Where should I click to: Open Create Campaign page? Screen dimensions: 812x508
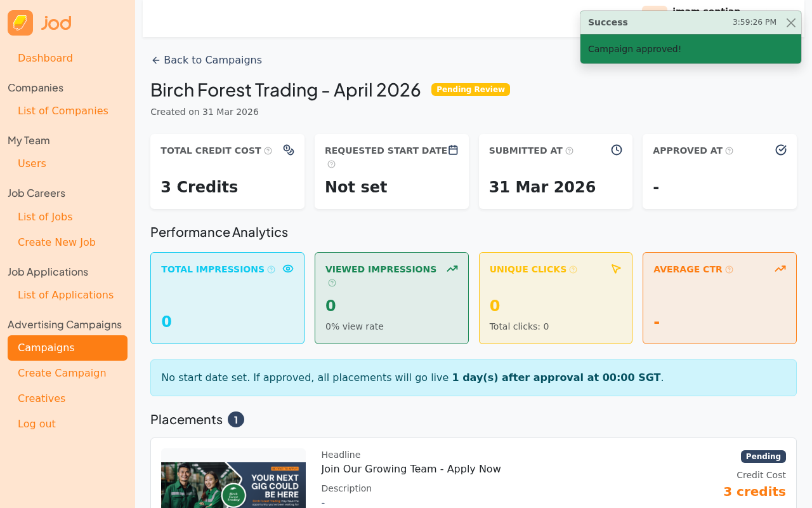[x=62, y=373]
